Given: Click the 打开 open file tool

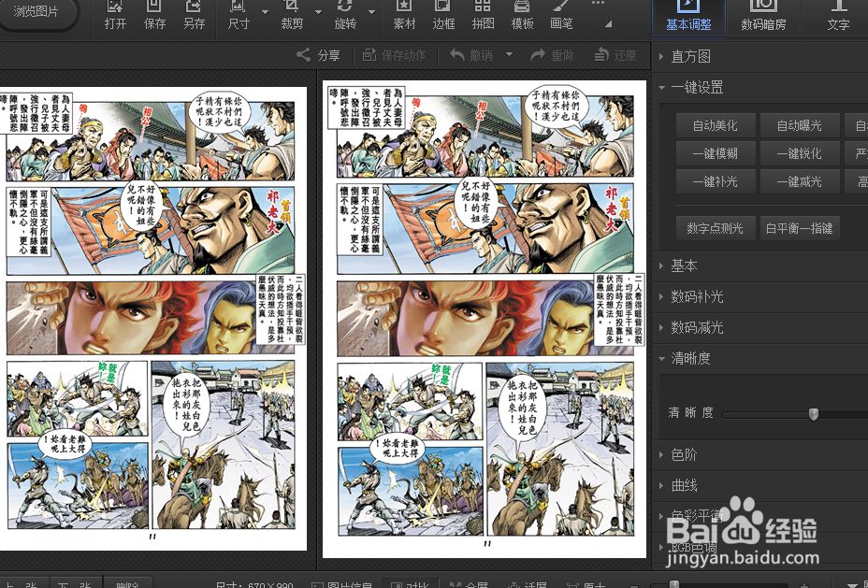Looking at the screenshot, I should click(115, 16).
